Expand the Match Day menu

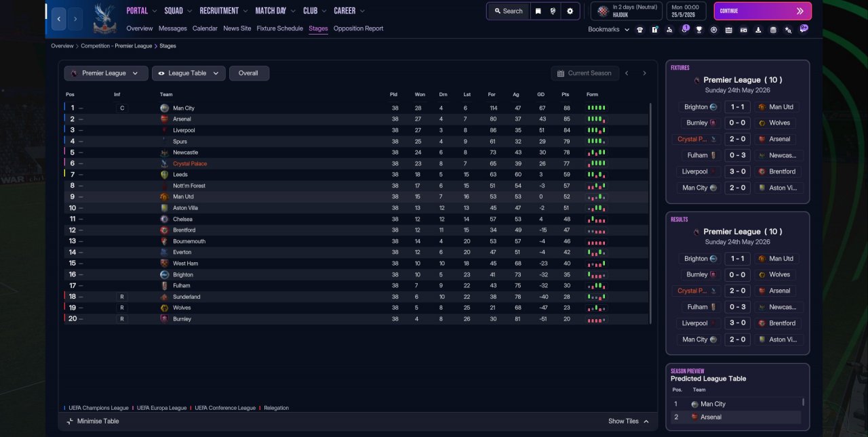pyautogui.click(x=276, y=11)
